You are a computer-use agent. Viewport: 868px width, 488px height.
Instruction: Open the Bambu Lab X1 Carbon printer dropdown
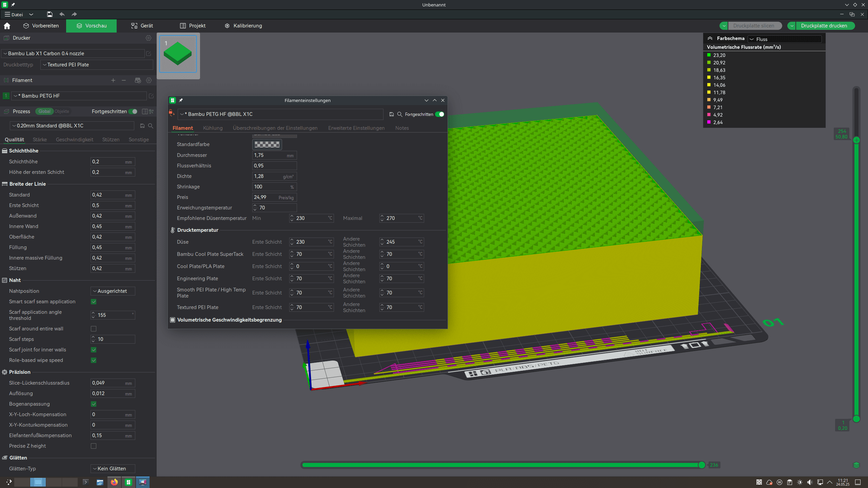pyautogui.click(x=73, y=54)
